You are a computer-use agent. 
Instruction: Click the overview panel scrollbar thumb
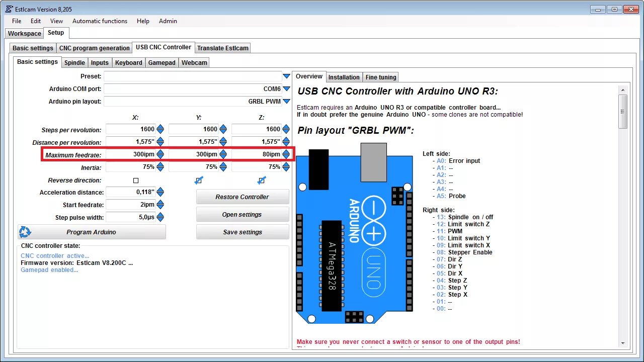pyautogui.click(x=623, y=112)
